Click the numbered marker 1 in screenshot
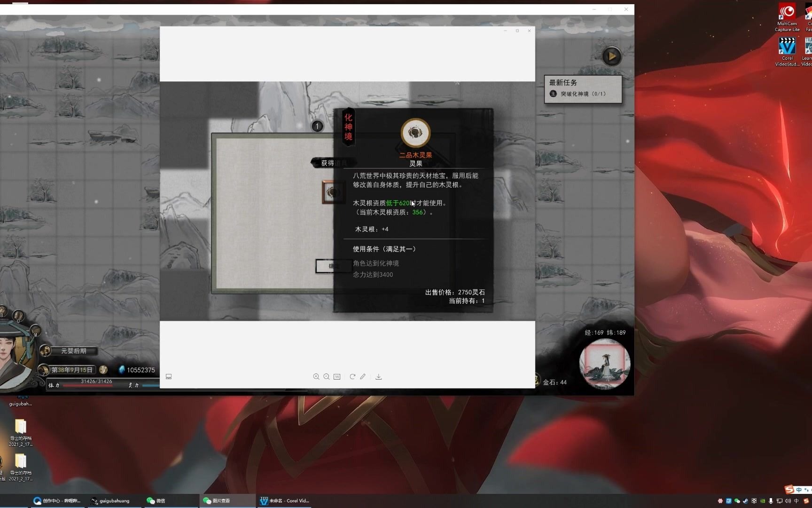This screenshot has width=812, height=508. (317, 127)
